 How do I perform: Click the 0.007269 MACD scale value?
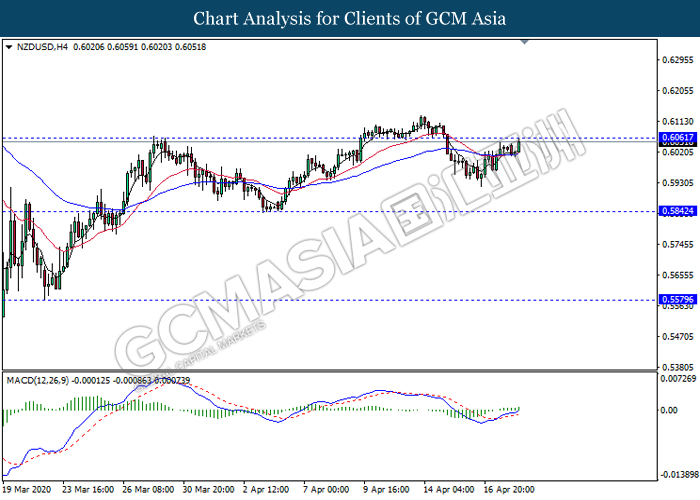point(678,379)
